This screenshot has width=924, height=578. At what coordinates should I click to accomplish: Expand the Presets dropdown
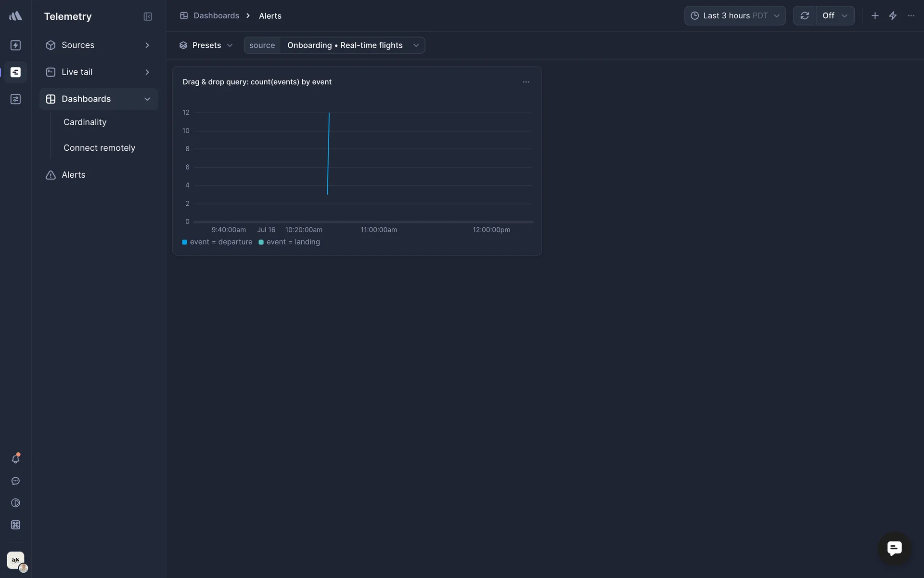click(x=206, y=45)
